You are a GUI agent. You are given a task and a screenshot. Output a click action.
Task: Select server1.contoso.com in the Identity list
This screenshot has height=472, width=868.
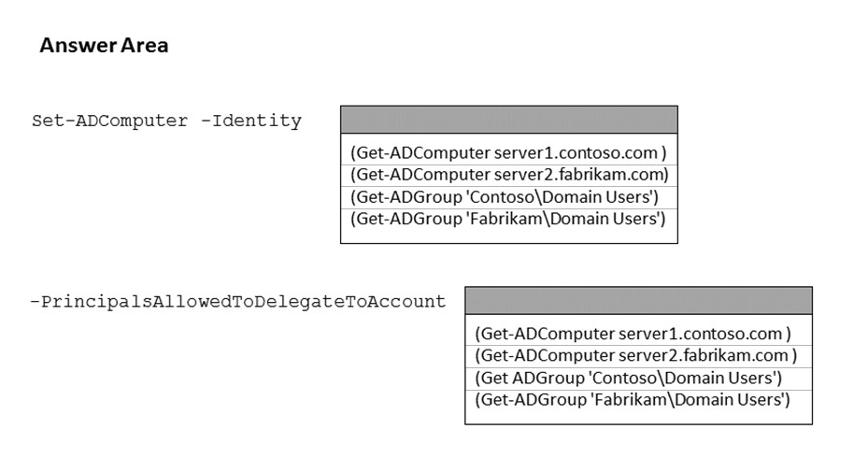click(508, 151)
